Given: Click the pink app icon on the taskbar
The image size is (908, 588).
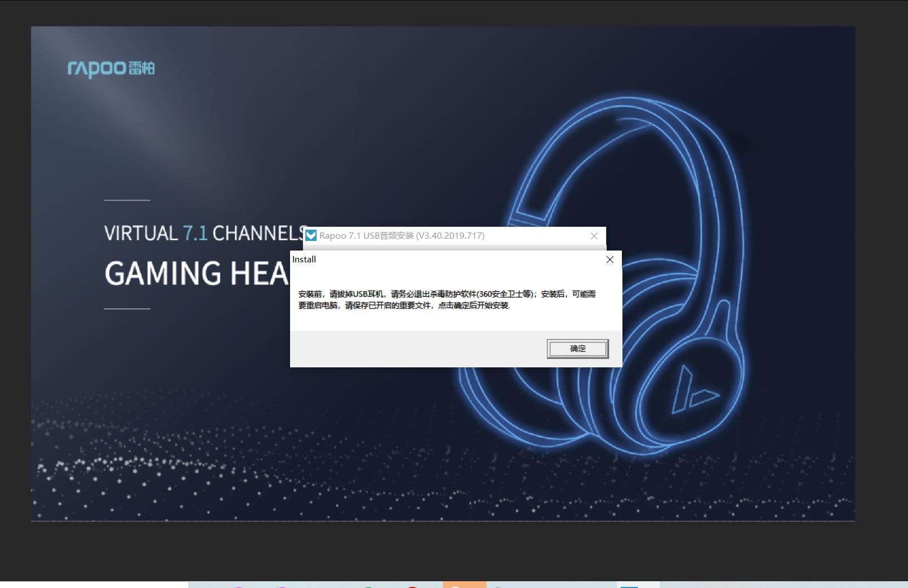Looking at the screenshot, I should [x=238, y=586].
